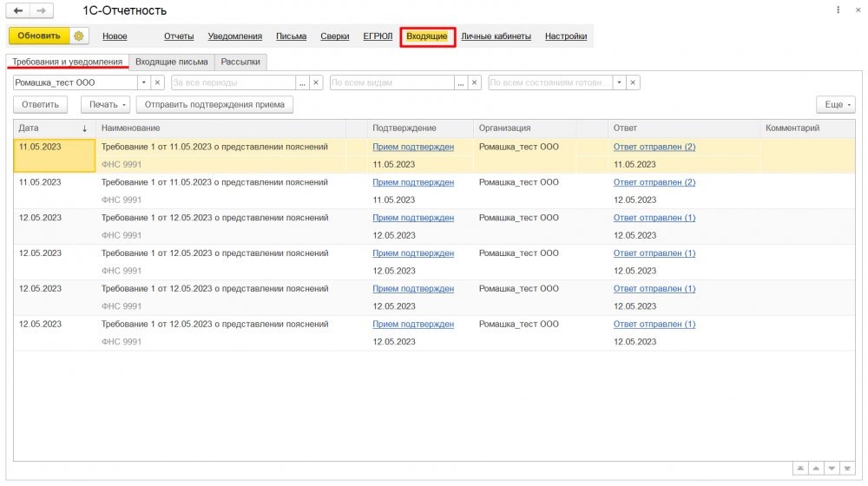
Task: Open the vertical three-dot menu
Action: tap(838, 10)
